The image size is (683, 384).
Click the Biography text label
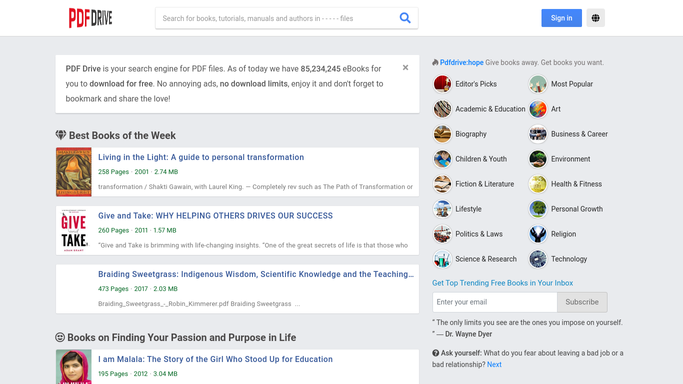[x=471, y=134]
